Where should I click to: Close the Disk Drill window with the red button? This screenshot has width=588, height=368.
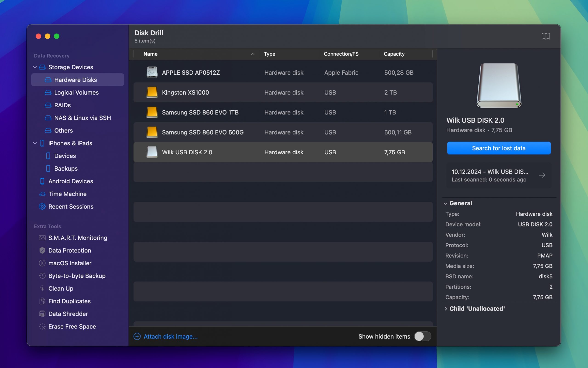point(38,36)
